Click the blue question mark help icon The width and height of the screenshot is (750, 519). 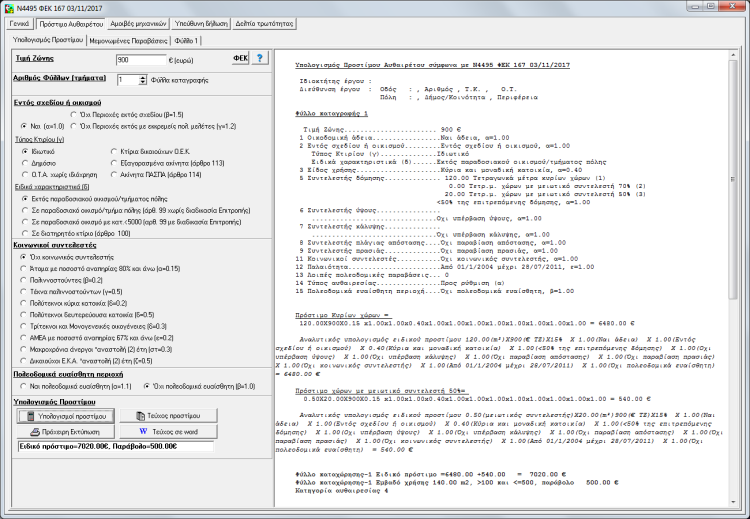click(259, 60)
